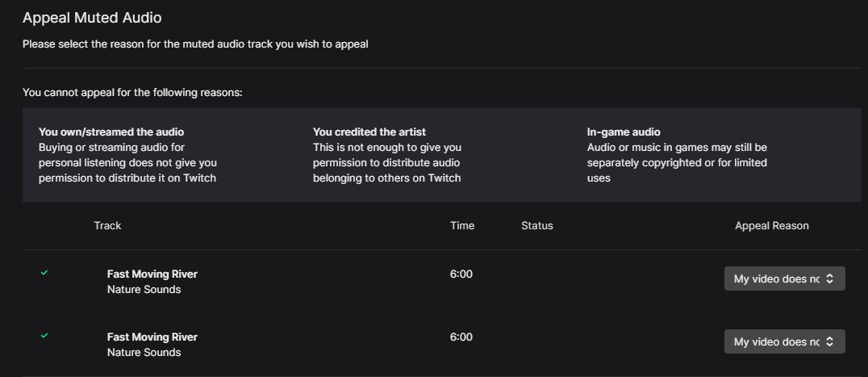
Task: Click the "You own/streamed the audio" heading
Action: (111, 132)
